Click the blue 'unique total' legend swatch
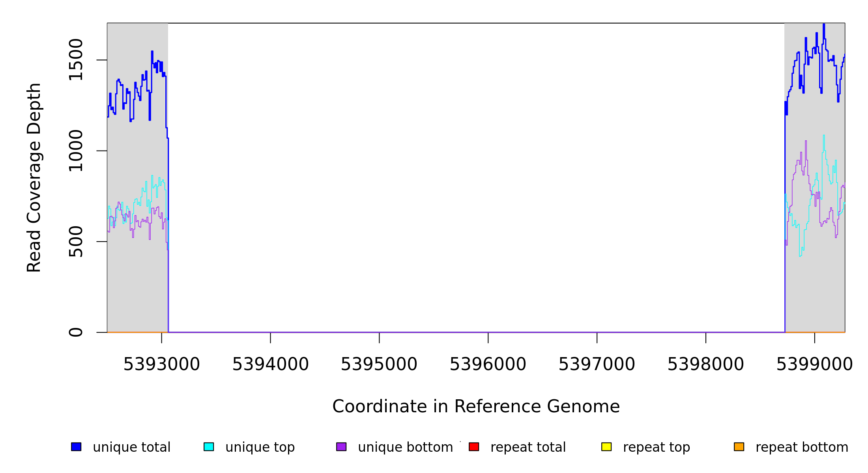Screen dimensions: 868x473 (76, 447)
